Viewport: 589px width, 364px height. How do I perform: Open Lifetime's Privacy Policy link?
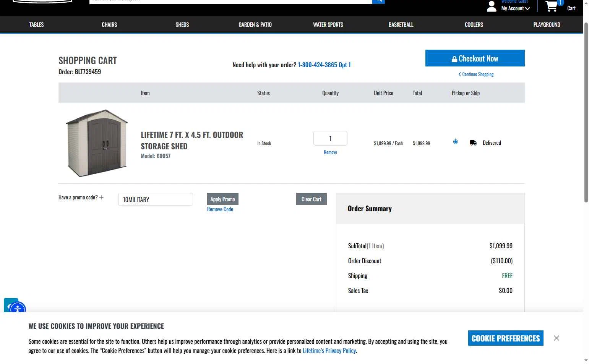(329, 351)
